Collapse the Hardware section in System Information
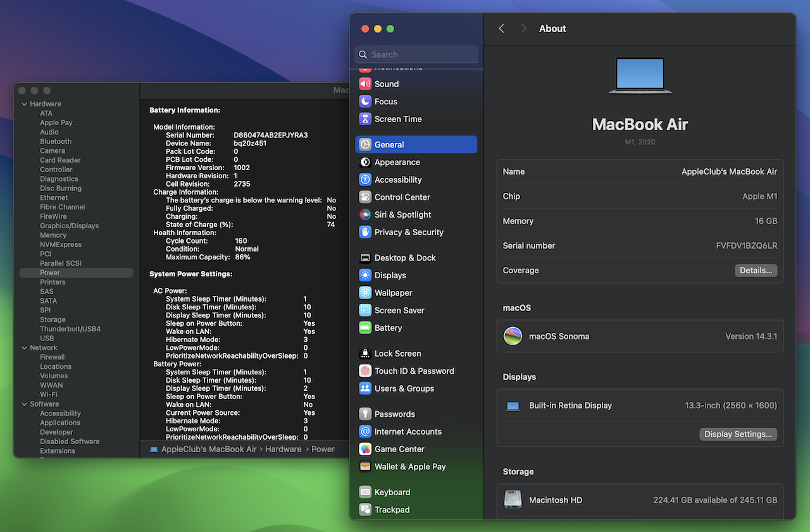 click(25, 104)
